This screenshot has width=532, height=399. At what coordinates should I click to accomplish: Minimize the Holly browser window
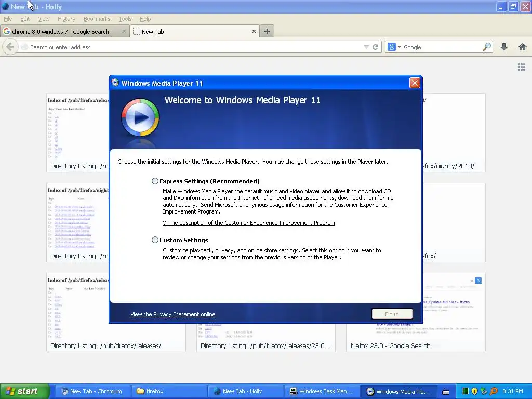(501, 6)
